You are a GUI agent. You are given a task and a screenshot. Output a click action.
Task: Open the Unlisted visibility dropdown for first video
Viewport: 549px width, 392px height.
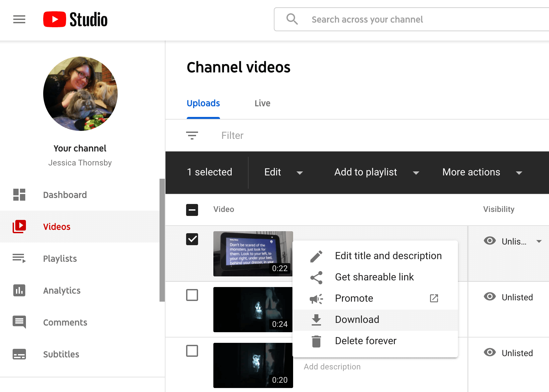tap(539, 241)
